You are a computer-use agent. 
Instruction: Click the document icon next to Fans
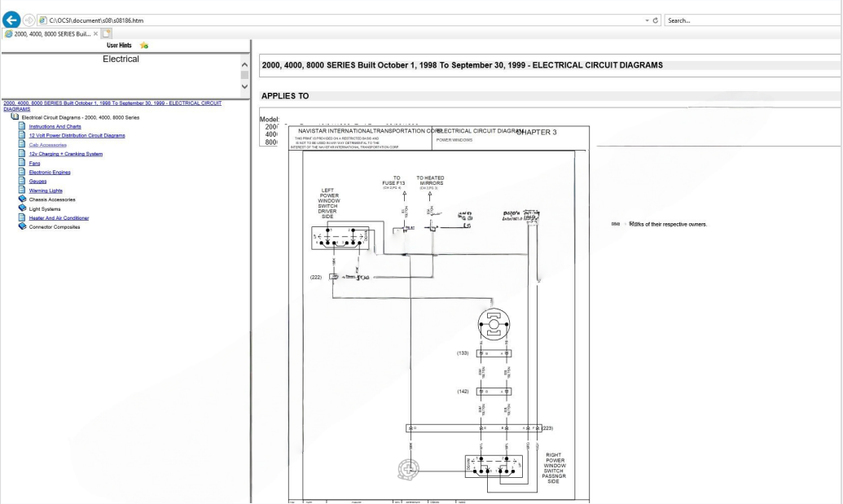pos(22,163)
